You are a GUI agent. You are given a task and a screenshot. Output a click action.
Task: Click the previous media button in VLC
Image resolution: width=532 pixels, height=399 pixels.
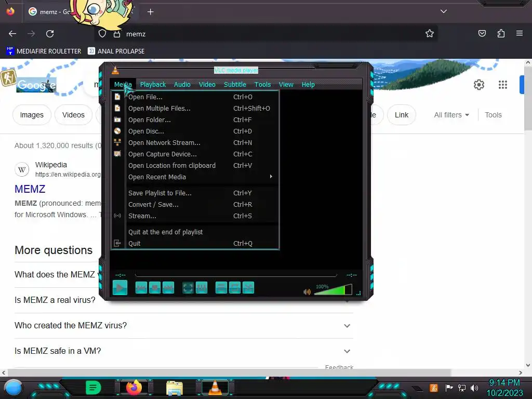point(141,288)
